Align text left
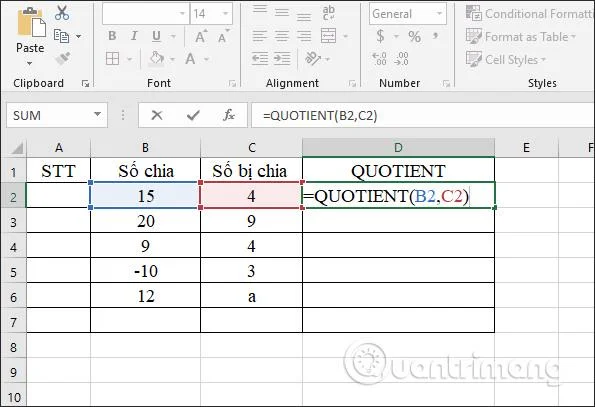595x407 pixels. tap(260, 36)
